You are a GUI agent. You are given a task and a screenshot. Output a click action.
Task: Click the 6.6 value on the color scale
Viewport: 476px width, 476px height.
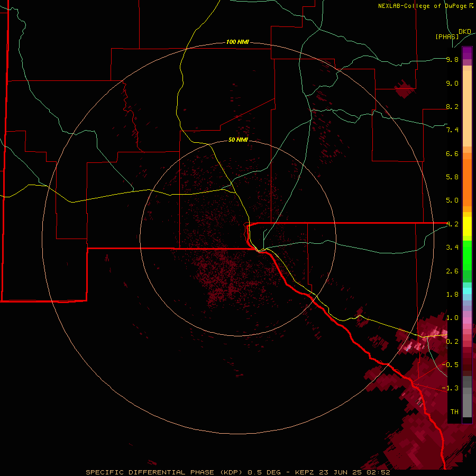pos(452,153)
